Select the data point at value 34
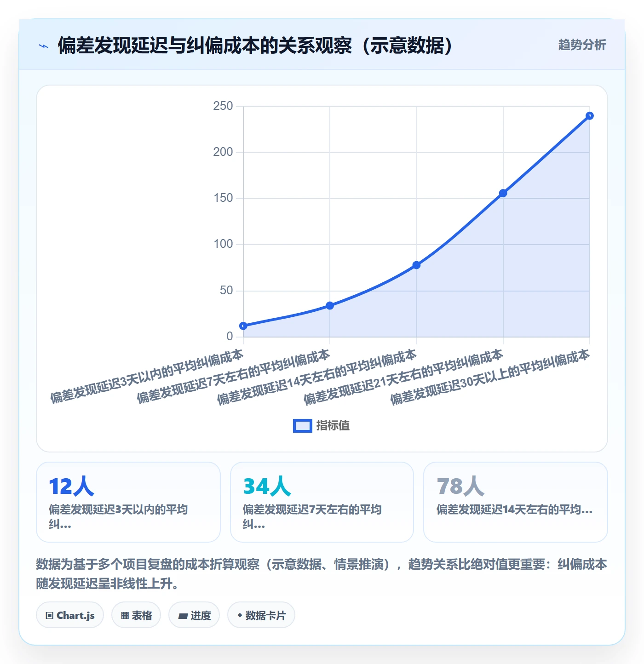This screenshot has height=664, width=644. click(330, 306)
